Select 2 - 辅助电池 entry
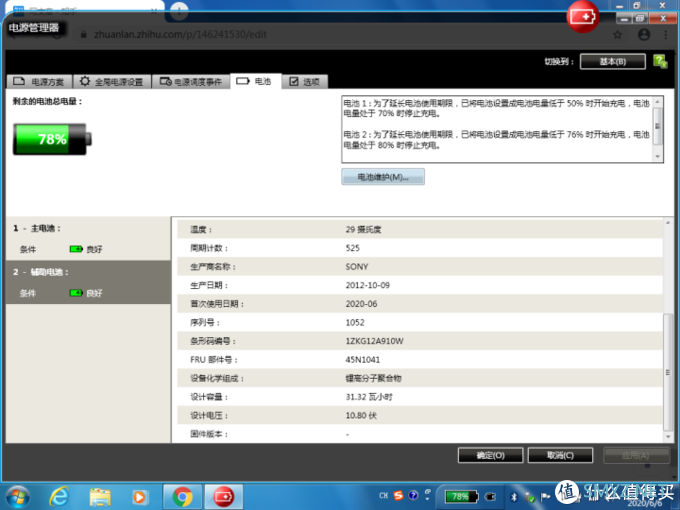Viewport: 680px width, 510px height. [x=88, y=282]
